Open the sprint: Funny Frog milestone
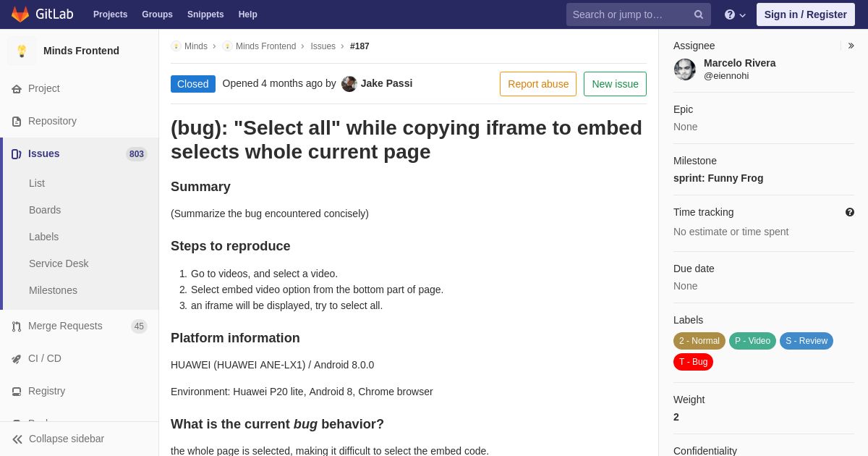Viewport: 868px width, 456px height. click(x=718, y=178)
